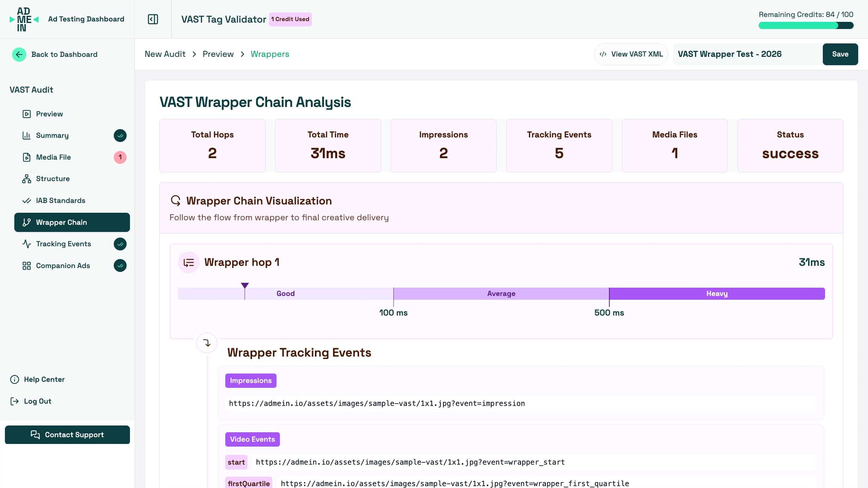The width and height of the screenshot is (868, 488).
Task: Go Back to Dashboard
Action: point(55,54)
